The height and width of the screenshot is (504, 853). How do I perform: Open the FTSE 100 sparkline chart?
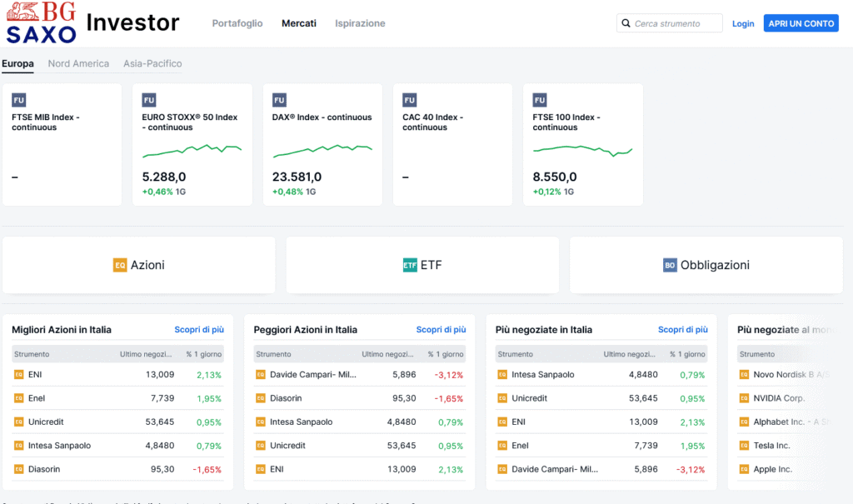click(x=582, y=151)
